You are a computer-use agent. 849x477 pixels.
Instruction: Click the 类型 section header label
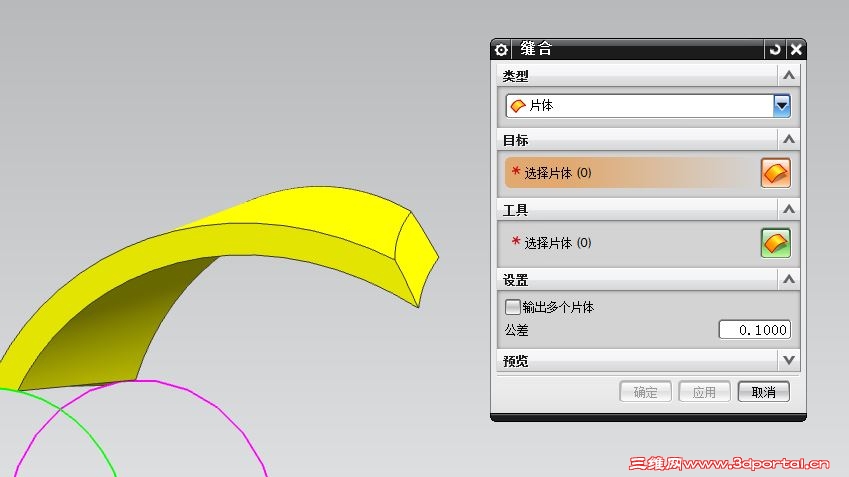(515, 76)
